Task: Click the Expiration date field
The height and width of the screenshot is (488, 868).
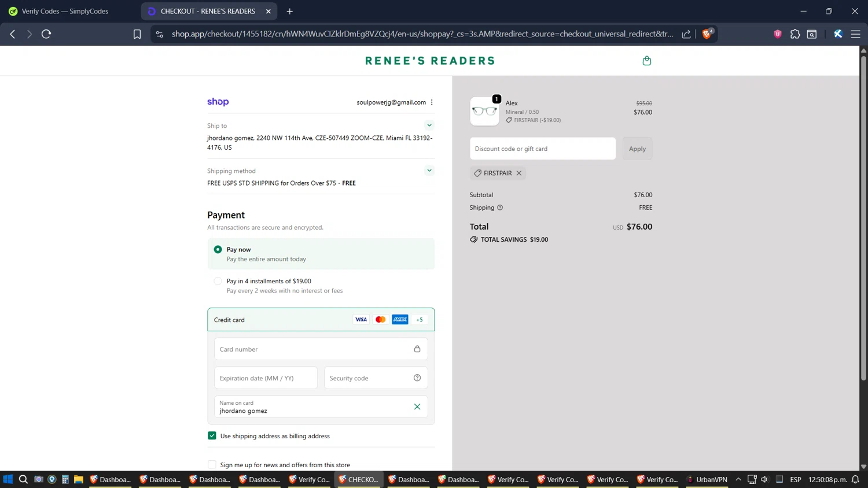Action: (266, 378)
